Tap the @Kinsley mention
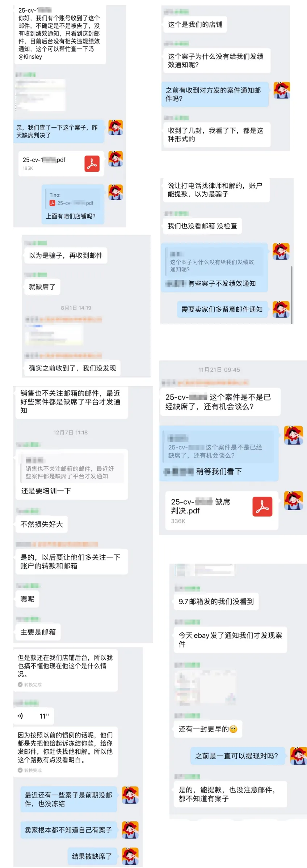307x868 pixels. 30,57
